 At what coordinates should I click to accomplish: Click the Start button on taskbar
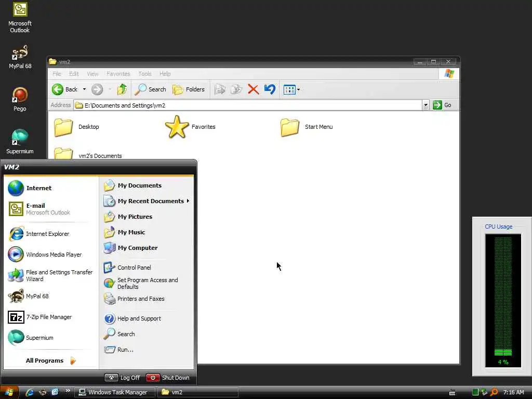tap(9, 393)
